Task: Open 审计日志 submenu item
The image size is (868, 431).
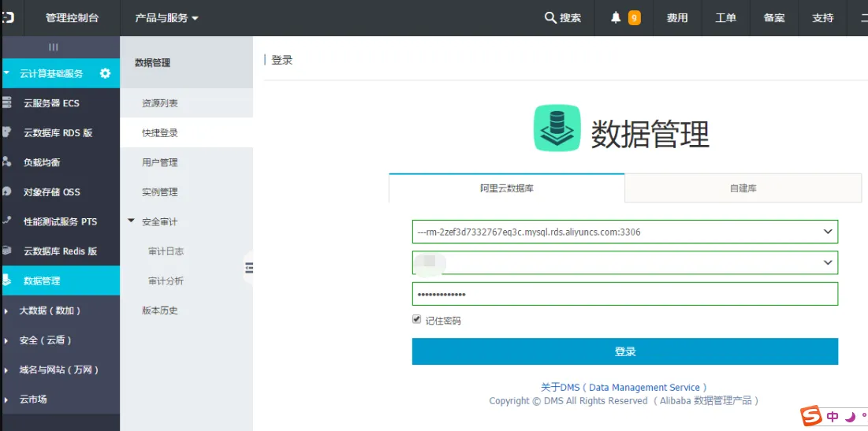Action: tap(166, 251)
